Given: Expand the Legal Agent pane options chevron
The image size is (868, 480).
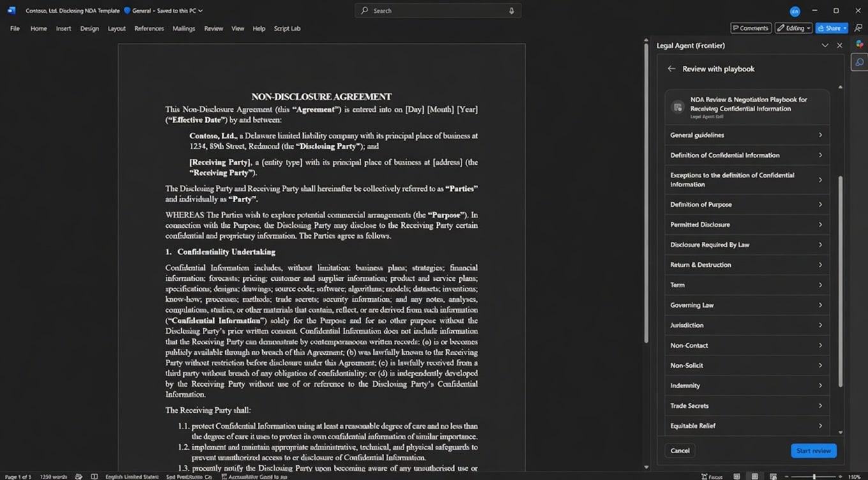Looking at the screenshot, I should click(825, 45).
